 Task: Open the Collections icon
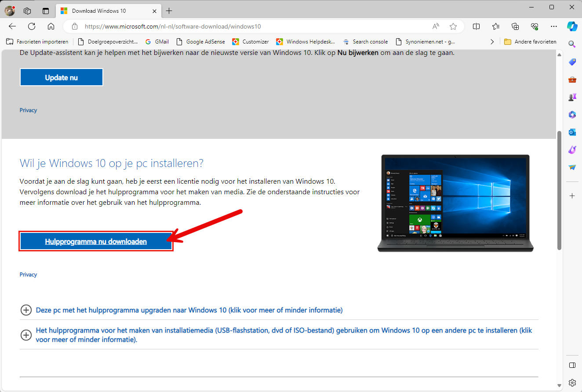[x=515, y=26]
